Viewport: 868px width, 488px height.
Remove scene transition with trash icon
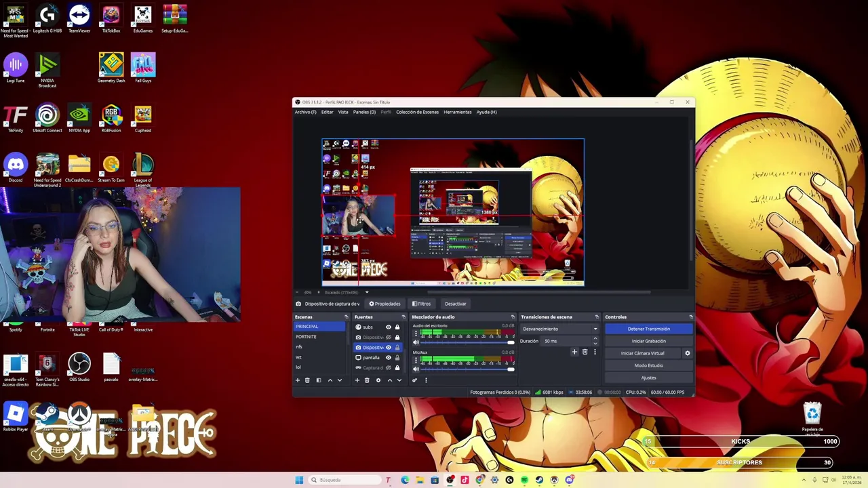pos(585,352)
